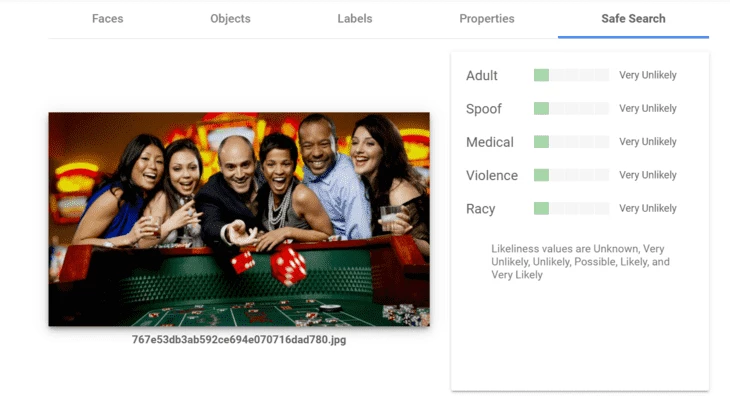Click the Spoof likelihood bar
730x402 pixels.
(x=571, y=109)
